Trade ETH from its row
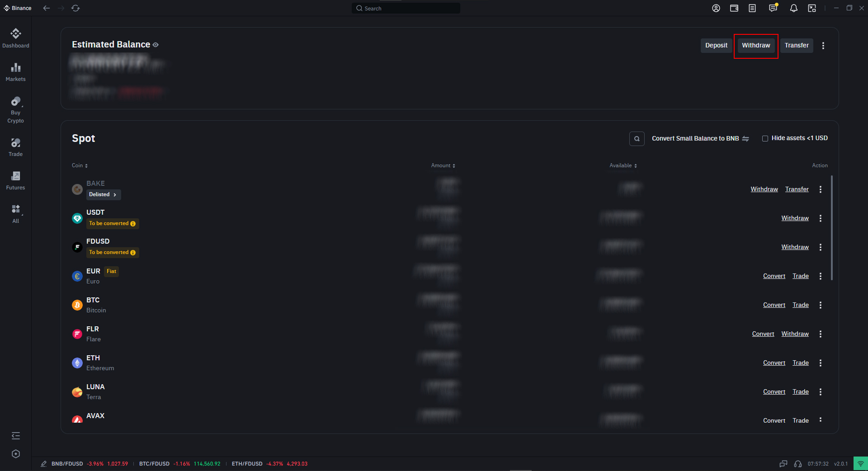868x471 pixels. click(801, 363)
